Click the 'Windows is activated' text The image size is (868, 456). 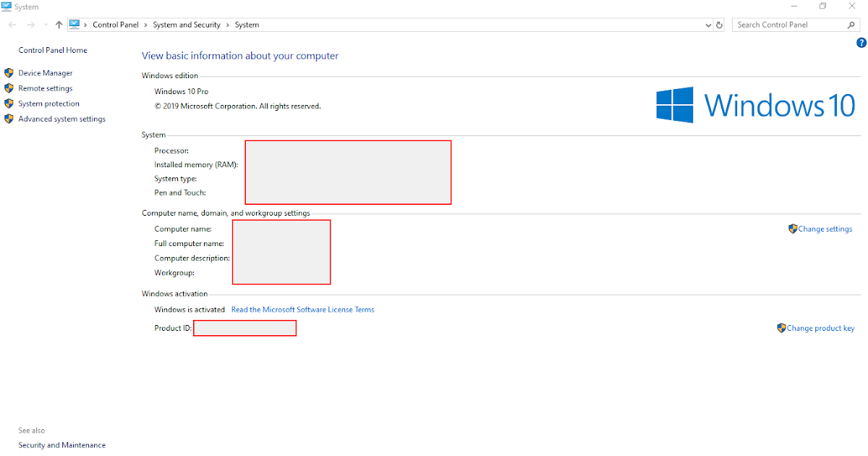190,310
